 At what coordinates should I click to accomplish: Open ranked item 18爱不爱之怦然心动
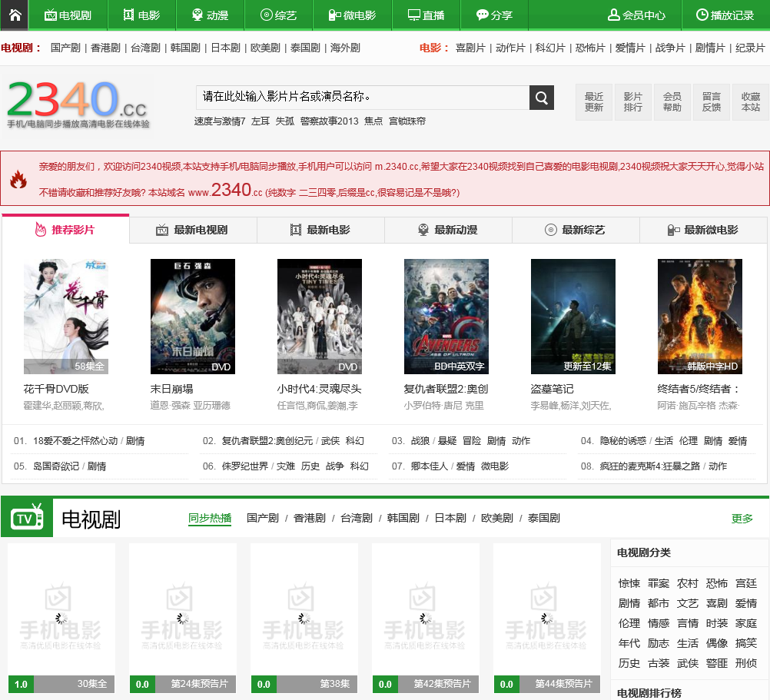tap(75, 441)
